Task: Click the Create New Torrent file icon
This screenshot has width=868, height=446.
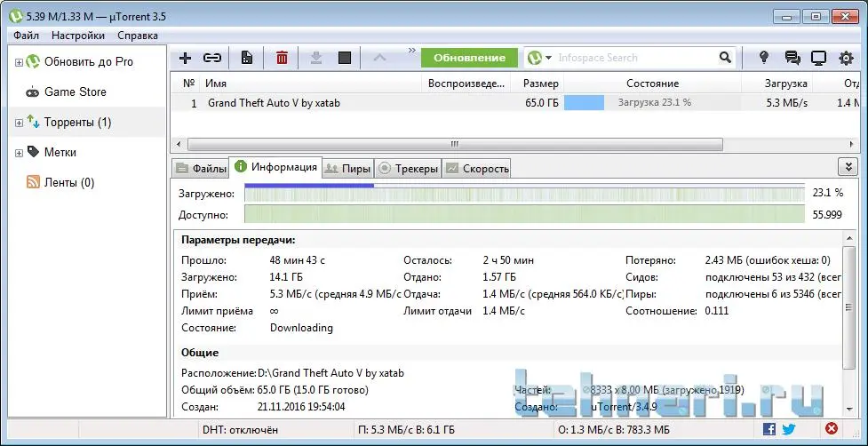Action: 248,58
